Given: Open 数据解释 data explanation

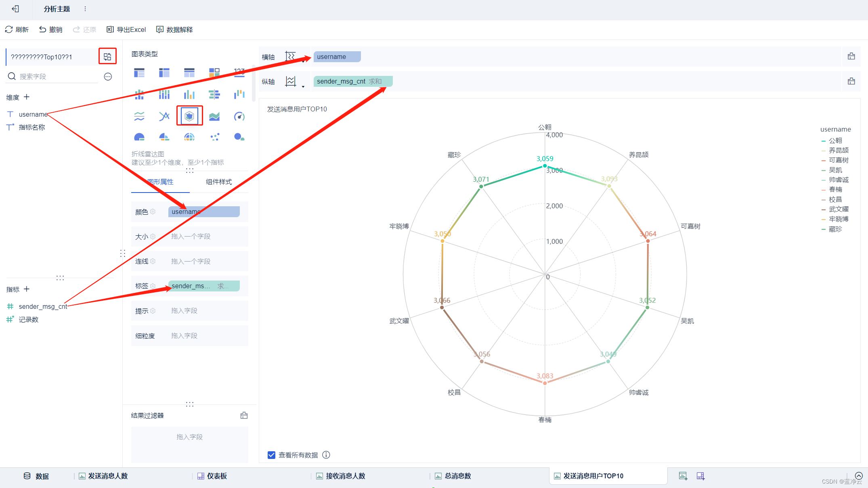Looking at the screenshot, I should tap(174, 29).
